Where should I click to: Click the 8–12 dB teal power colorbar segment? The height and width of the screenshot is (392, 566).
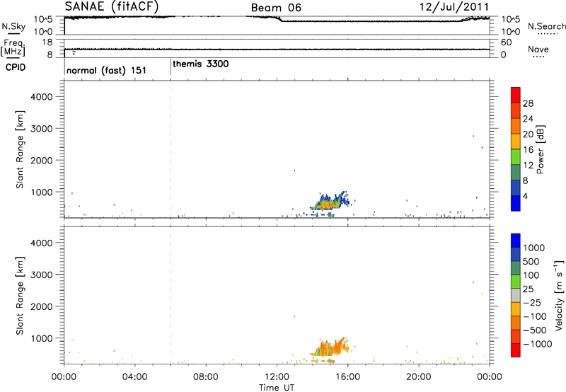pos(516,172)
